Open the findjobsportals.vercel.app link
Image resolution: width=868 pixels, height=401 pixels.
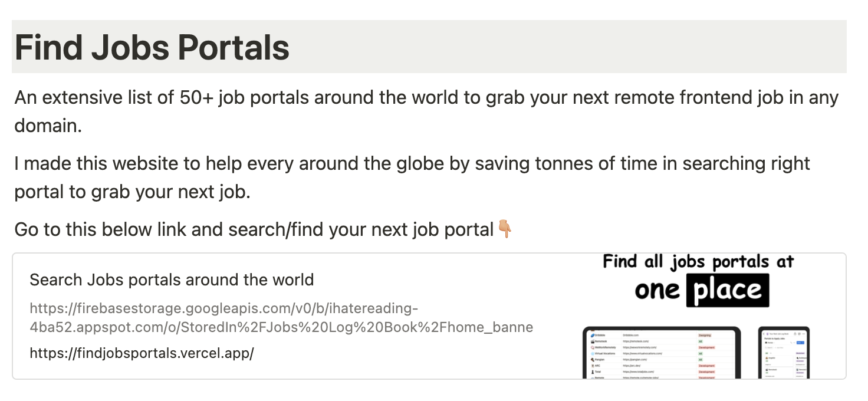pos(142,353)
